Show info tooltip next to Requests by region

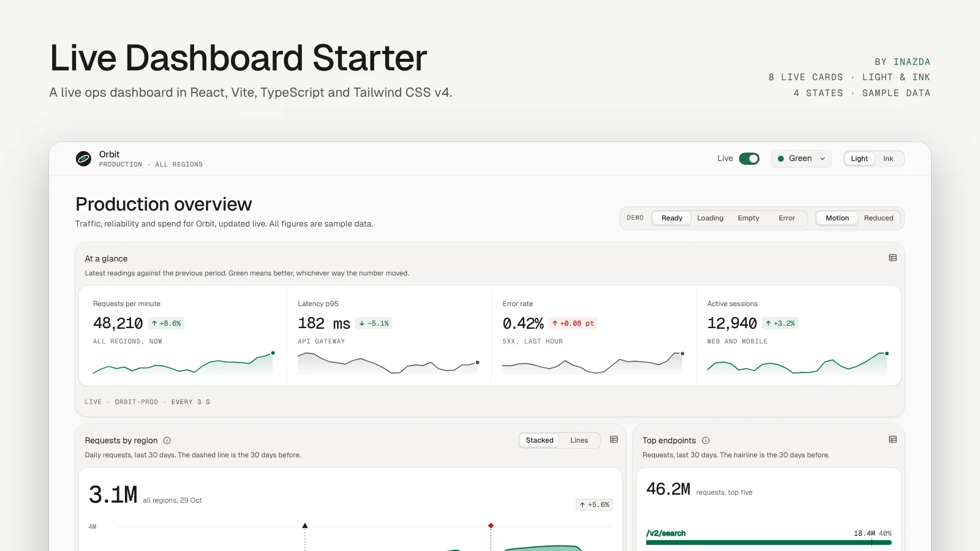[167, 440]
